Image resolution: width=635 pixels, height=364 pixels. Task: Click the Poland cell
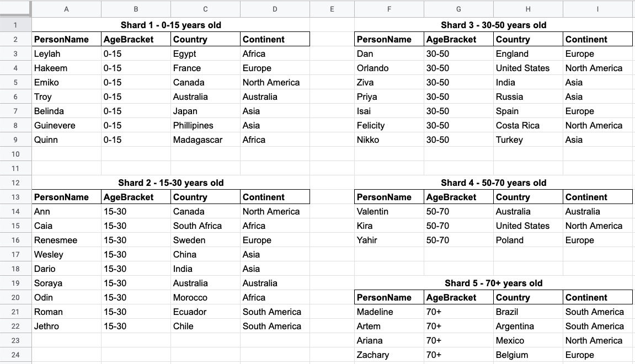(528, 240)
